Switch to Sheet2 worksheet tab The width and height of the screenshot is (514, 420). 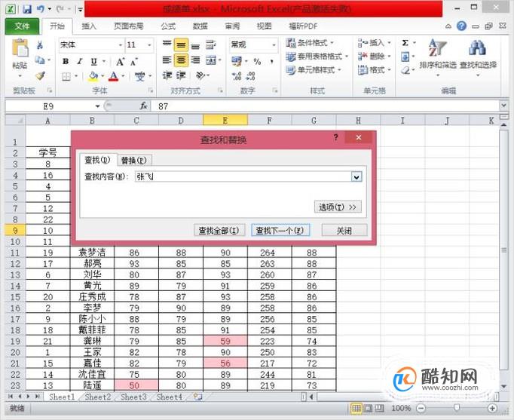tap(98, 397)
